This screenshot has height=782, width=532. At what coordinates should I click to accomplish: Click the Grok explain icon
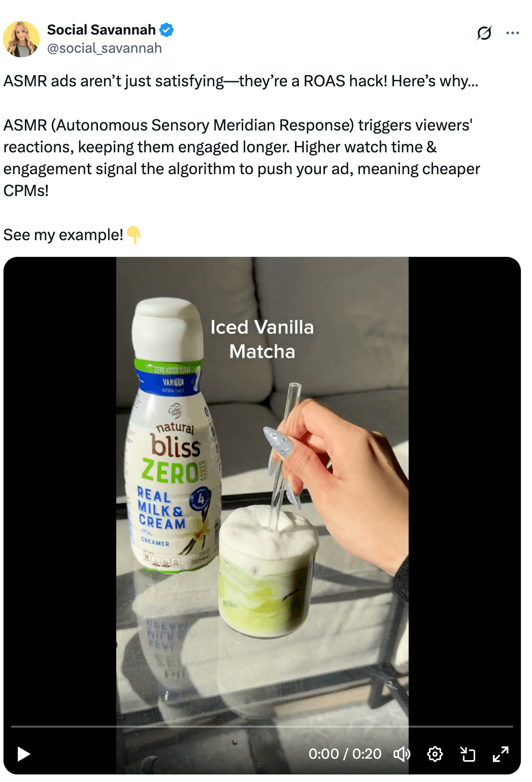484,33
